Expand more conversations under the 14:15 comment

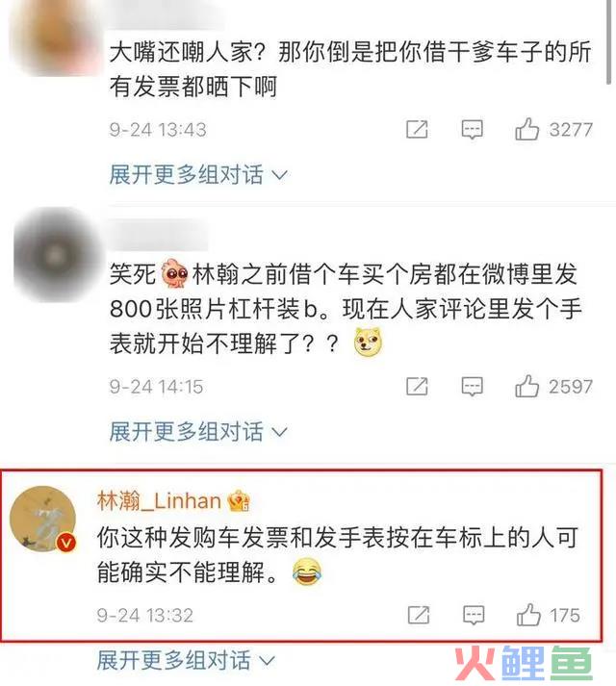(198, 432)
